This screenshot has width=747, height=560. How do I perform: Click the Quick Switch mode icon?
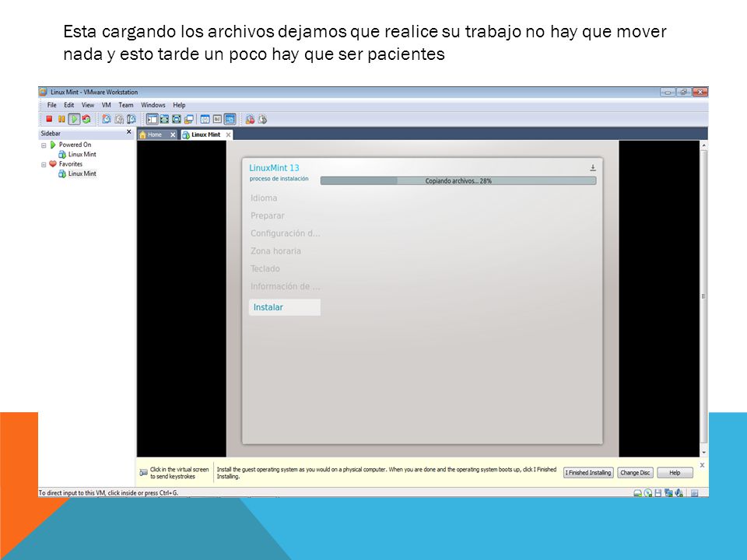[x=177, y=119]
